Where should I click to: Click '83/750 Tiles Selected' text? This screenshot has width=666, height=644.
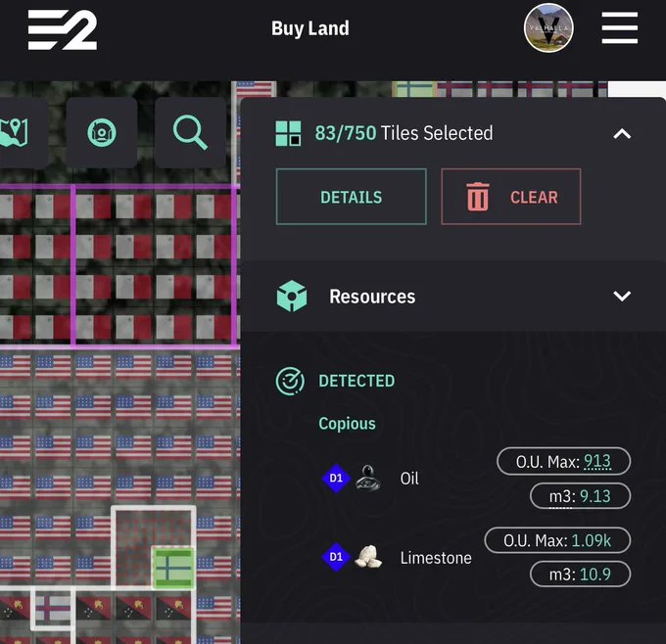coord(404,133)
